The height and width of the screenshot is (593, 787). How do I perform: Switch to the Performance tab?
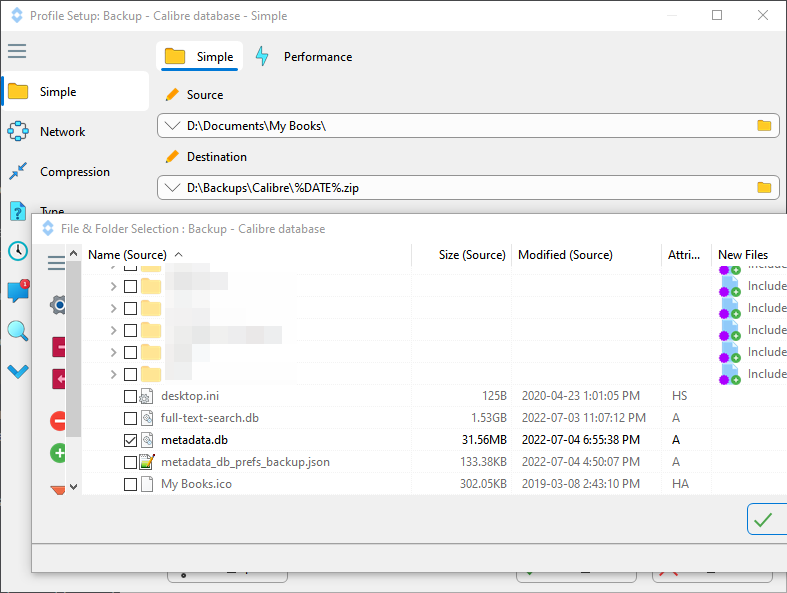tap(318, 57)
